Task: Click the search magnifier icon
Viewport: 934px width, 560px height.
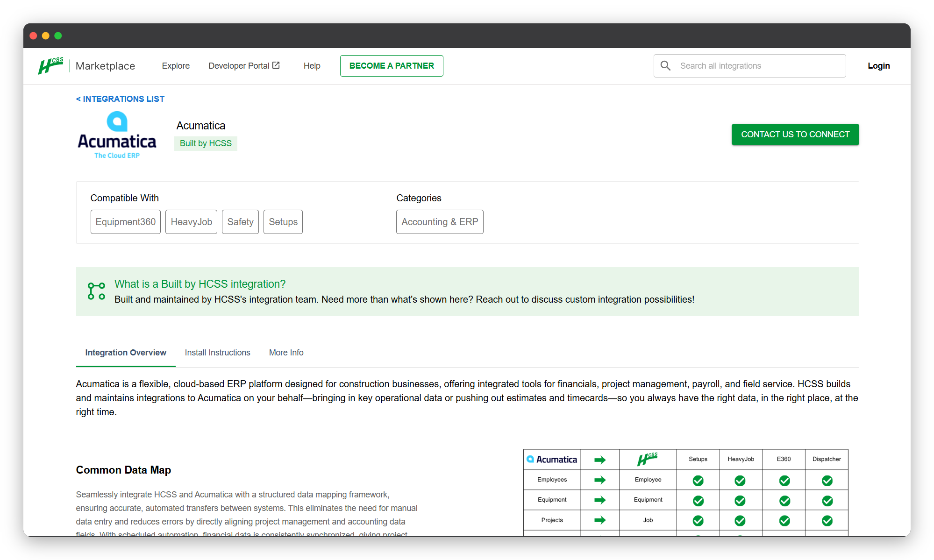Action: click(665, 66)
